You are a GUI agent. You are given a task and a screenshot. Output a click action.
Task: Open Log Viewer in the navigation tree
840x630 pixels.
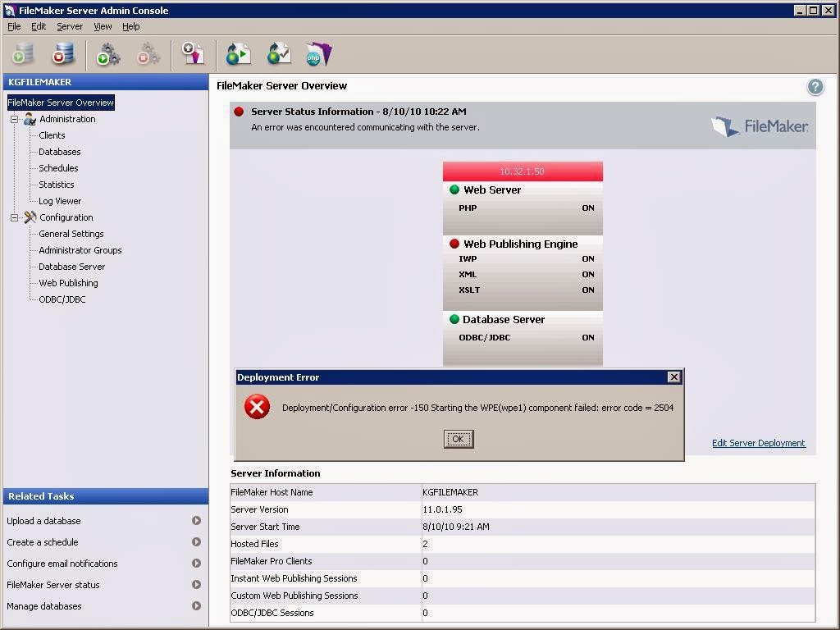(x=60, y=202)
